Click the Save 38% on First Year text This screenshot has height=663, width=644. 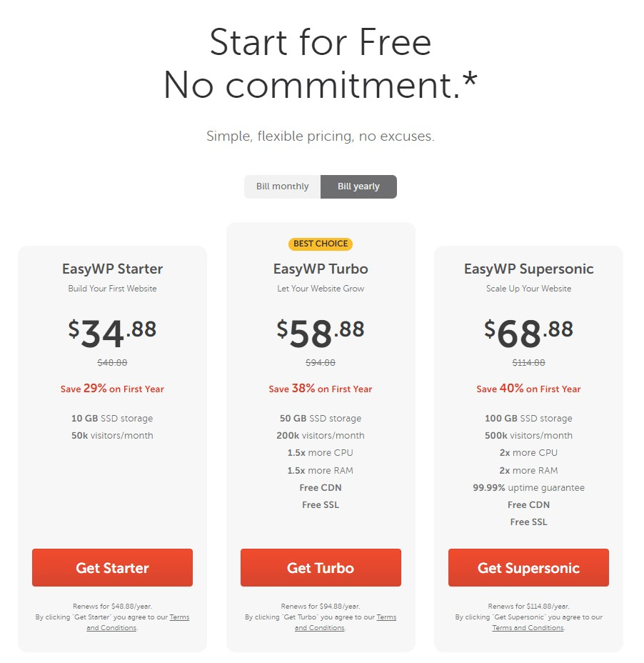[x=321, y=389]
